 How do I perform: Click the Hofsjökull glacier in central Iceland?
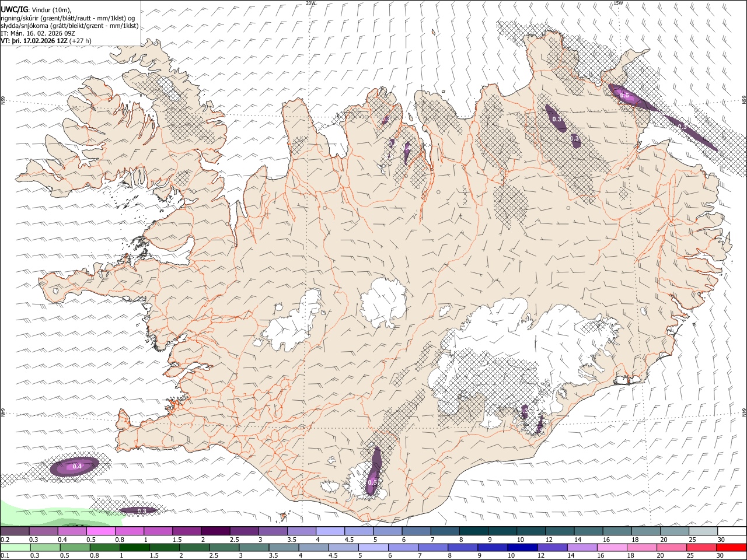point(383,302)
